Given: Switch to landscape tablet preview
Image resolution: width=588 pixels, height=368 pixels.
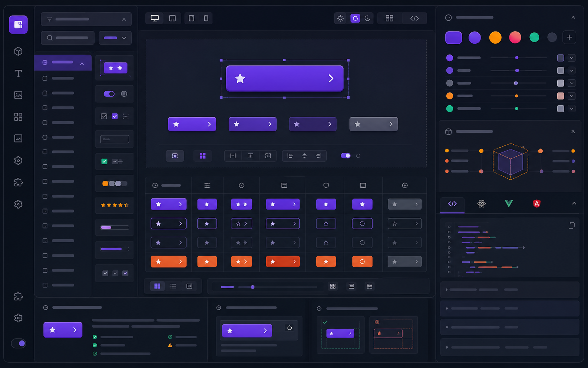Looking at the screenshot, I should (172, 18).
